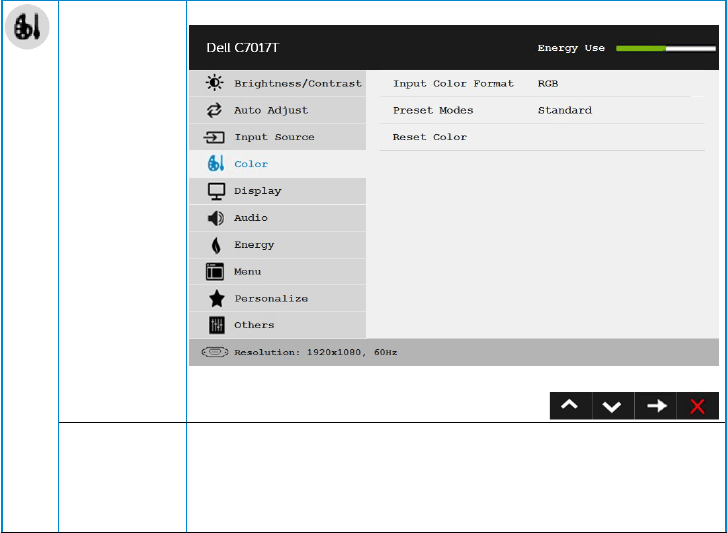The height and width of the screenshot is (533, 727).
Task: Close the OSD with the red X button
Action: coord(697,406)
